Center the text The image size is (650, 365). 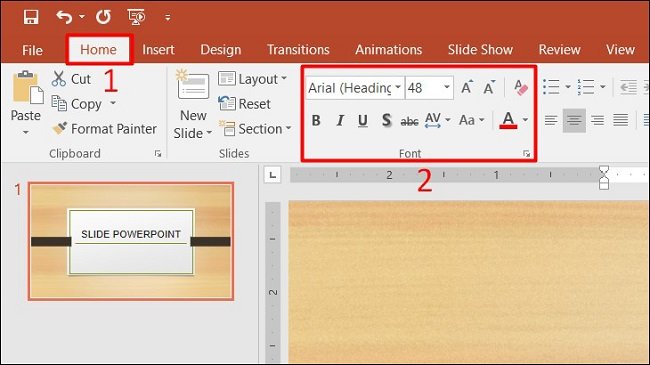(574, 120)
